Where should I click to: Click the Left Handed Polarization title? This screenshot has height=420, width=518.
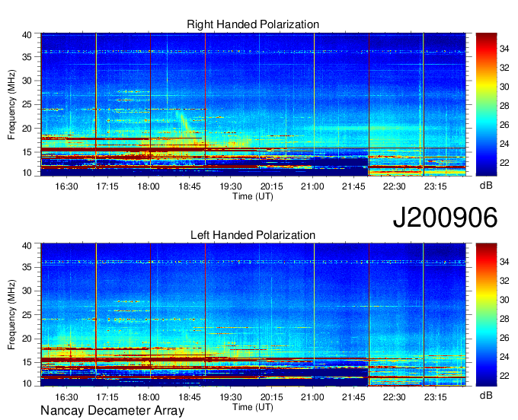click(x=253, y=235)
